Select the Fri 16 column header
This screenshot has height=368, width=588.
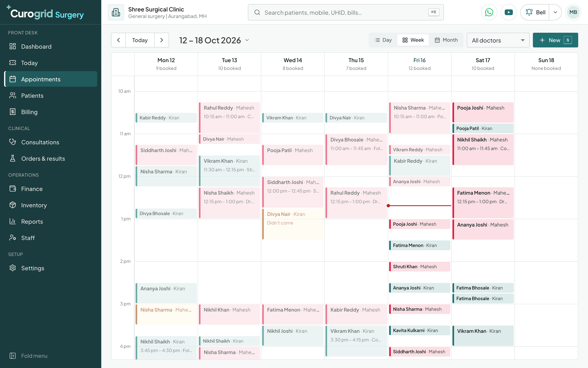pos(419,64)
